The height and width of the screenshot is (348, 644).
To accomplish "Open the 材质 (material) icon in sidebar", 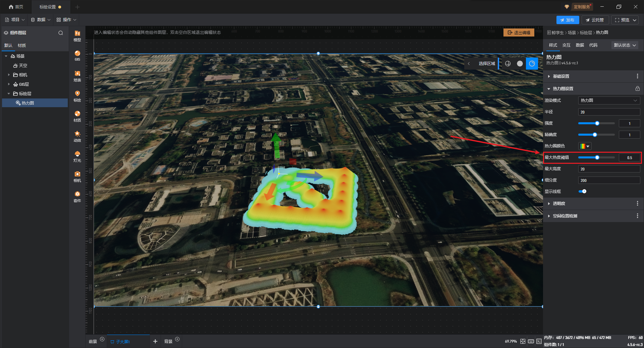I will tap(77, 116).
